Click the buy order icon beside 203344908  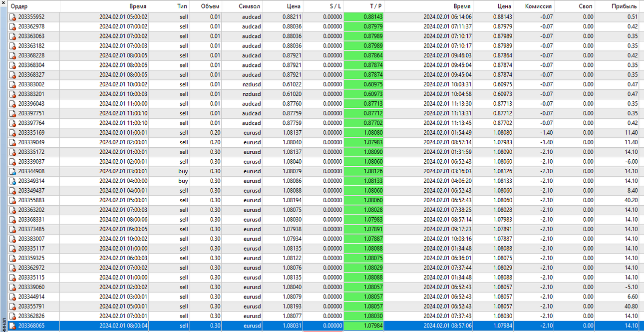13,171
